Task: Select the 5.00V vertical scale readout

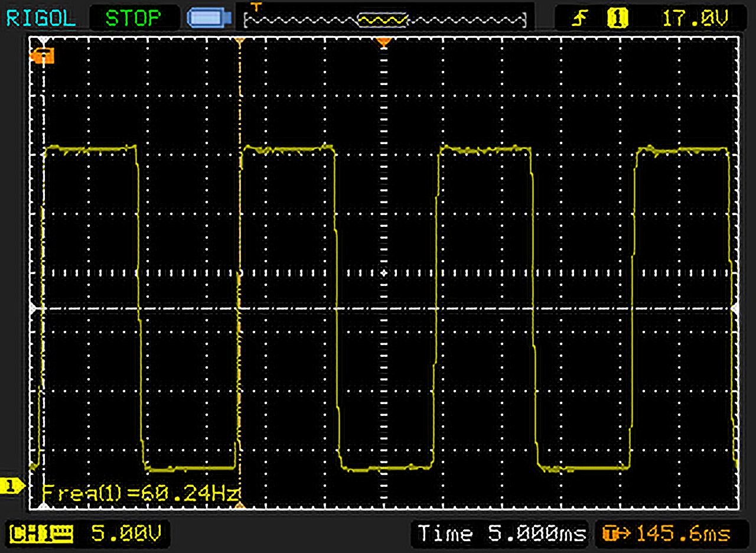Action: tap(126, 534)
